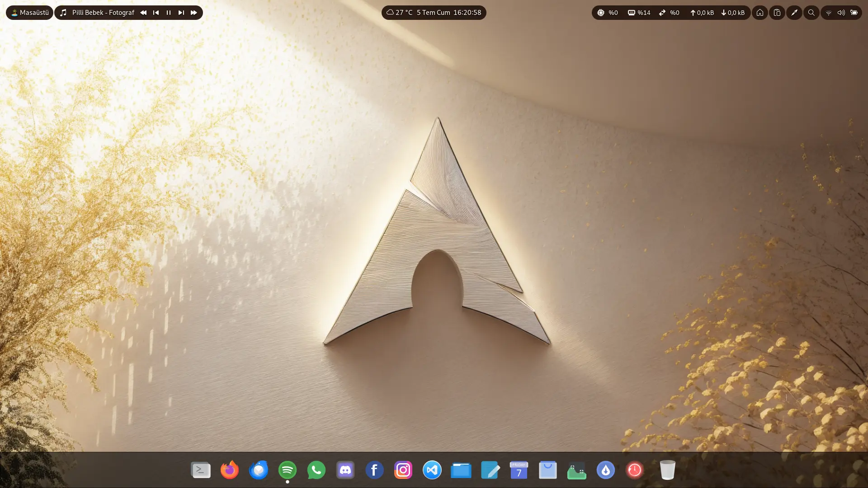Open the red clock Timeshift icon

click(x=635, y=470)
